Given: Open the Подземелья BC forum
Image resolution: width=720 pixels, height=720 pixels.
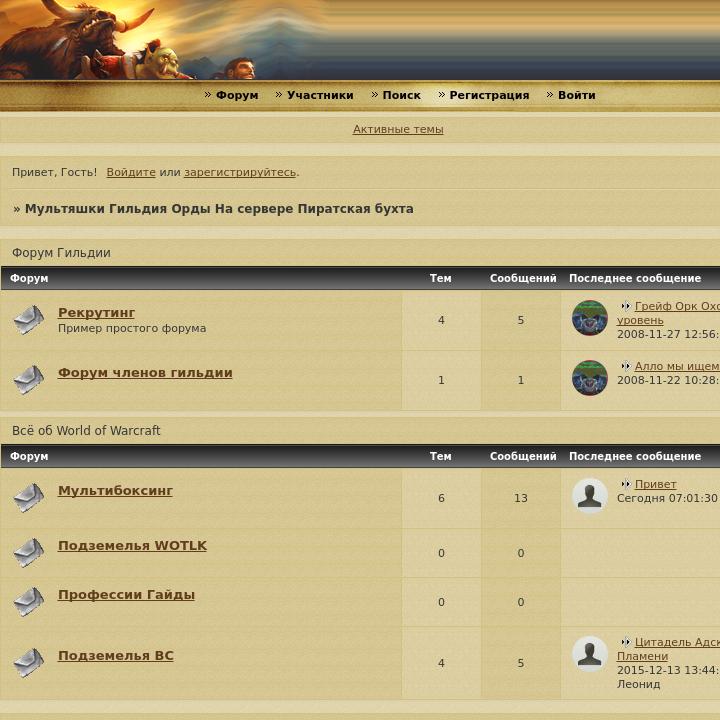Looking at the screenshot, I should coord(116,655).
